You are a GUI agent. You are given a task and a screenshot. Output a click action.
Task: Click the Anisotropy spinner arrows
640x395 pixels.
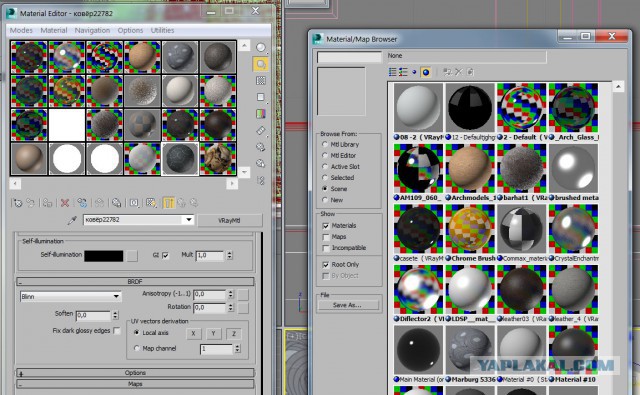(x=231, y=294)
